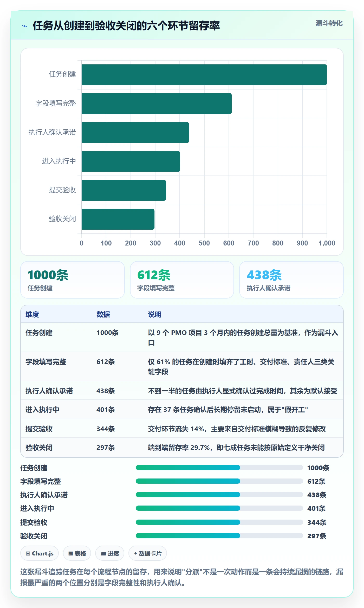Select the 297条 cell in the table
Image resolution: width=364 pixels, height=608 pixels.
pos(106,448)
